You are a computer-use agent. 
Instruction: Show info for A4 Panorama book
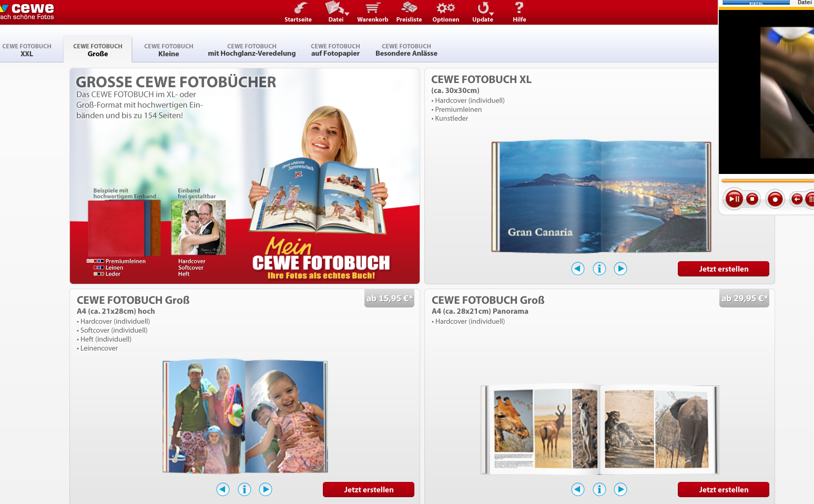[599, 489]
